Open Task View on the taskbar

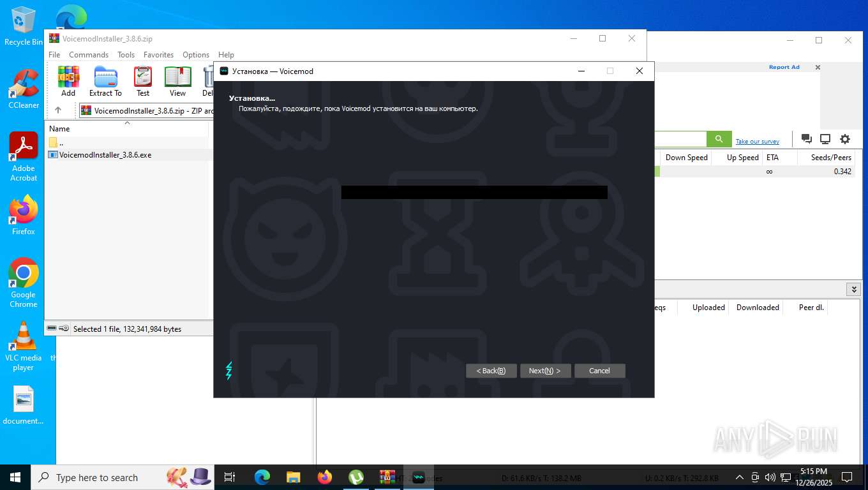[230, 477]
